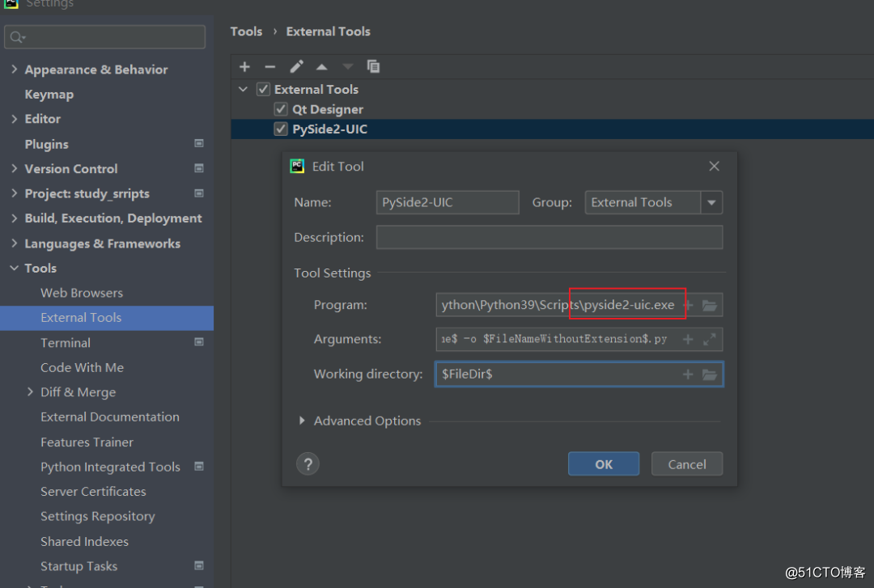The width and height of the screenshot is (874, 588).
Task: Move tool down with down arrow icon
Action: pos(348,67)
